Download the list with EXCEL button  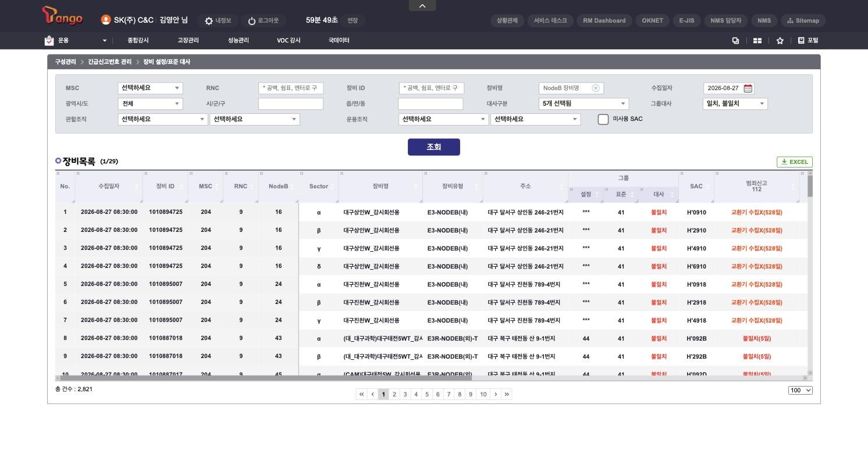coord(795,162)
